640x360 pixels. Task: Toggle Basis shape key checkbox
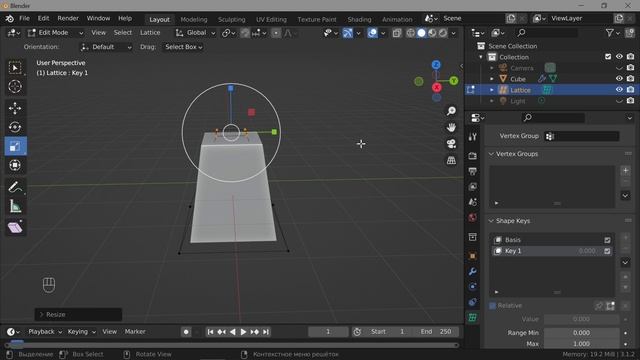pyautogui.click(x=607, y=240)
